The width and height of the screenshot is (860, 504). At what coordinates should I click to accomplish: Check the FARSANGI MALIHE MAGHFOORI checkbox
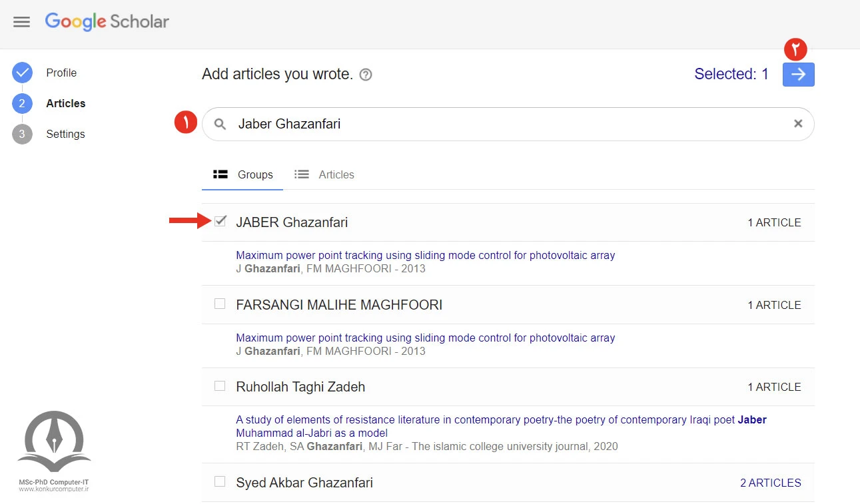point(220,304)
